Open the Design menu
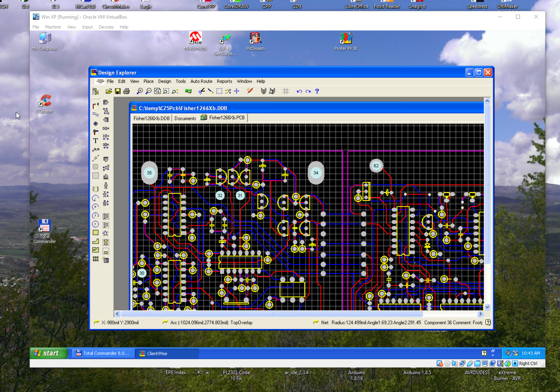The image size is (560, 392). coord(165,81)
